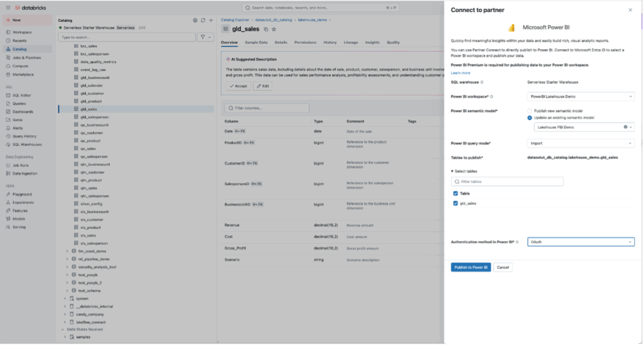
Task: Follow the Learn more link
Action: tap(460, 73)
